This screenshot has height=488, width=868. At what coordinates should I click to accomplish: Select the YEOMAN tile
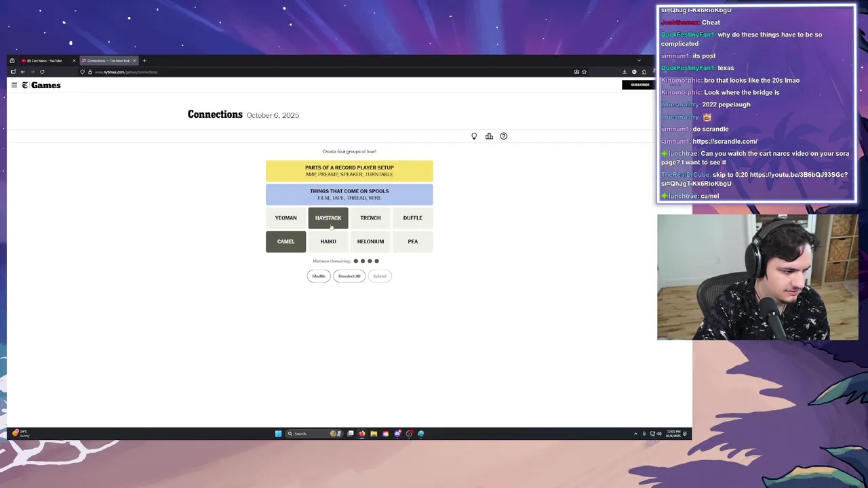[x=285, y=218]
